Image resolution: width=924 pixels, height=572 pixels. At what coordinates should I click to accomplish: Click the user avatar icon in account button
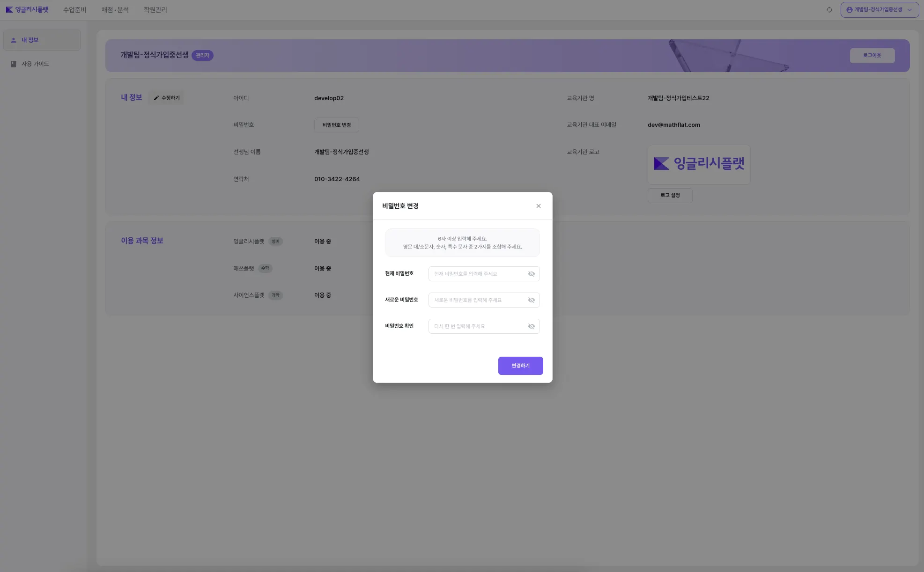coord(849,10)
